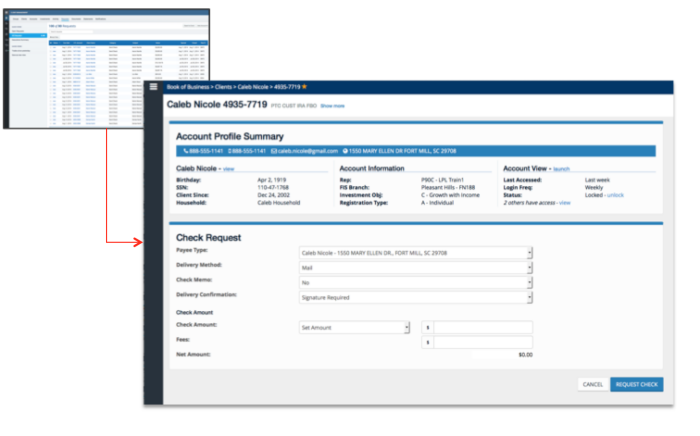Click Registration Type value A - Individual
Viewport: 700px width, 436px height.
coord(438,203)
